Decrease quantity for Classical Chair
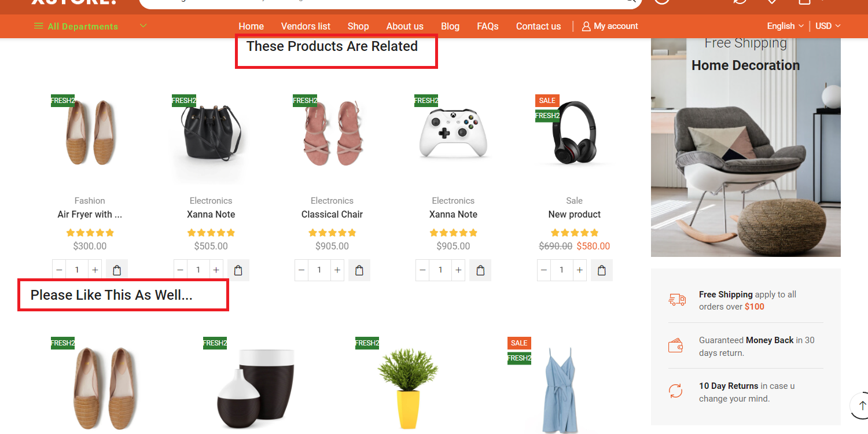Viewport: 868px width, 434px height. 301,270
